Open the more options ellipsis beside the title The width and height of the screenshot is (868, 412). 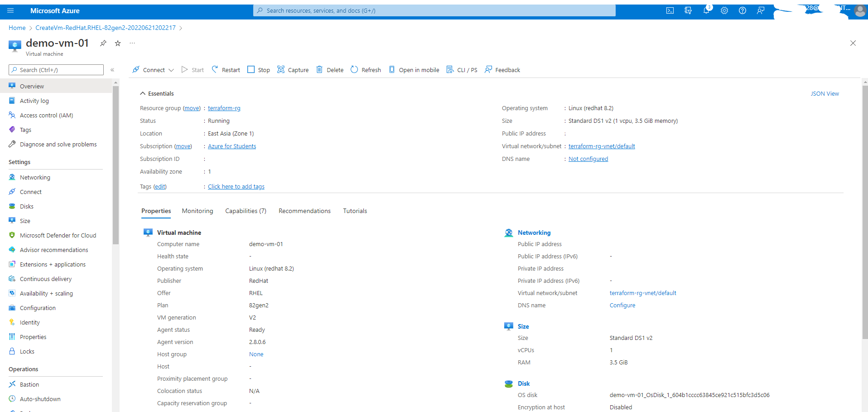click(x=132, y=43)
